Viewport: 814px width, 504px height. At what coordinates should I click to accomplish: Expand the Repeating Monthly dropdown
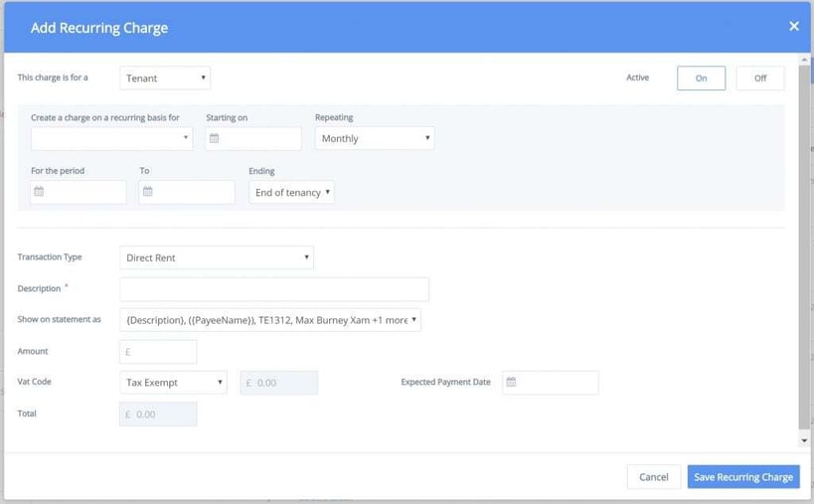tap(375, 138)
